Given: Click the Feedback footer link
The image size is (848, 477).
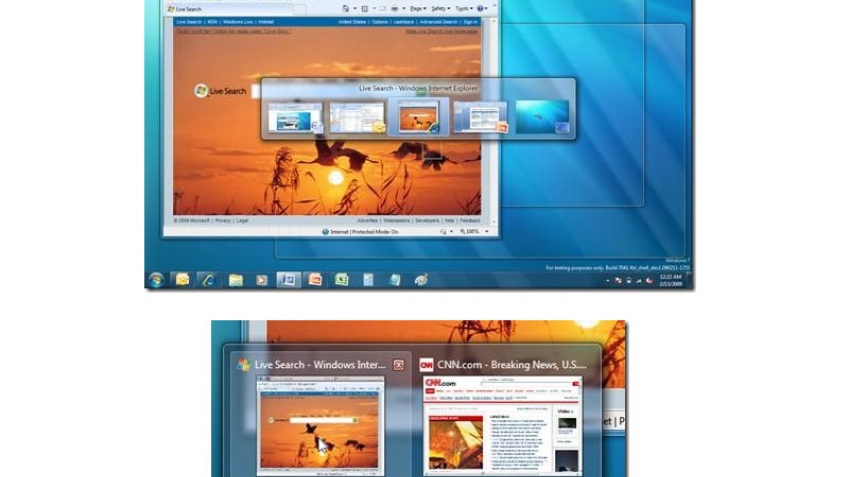Looking at the screenshot, I should point(469,221).
